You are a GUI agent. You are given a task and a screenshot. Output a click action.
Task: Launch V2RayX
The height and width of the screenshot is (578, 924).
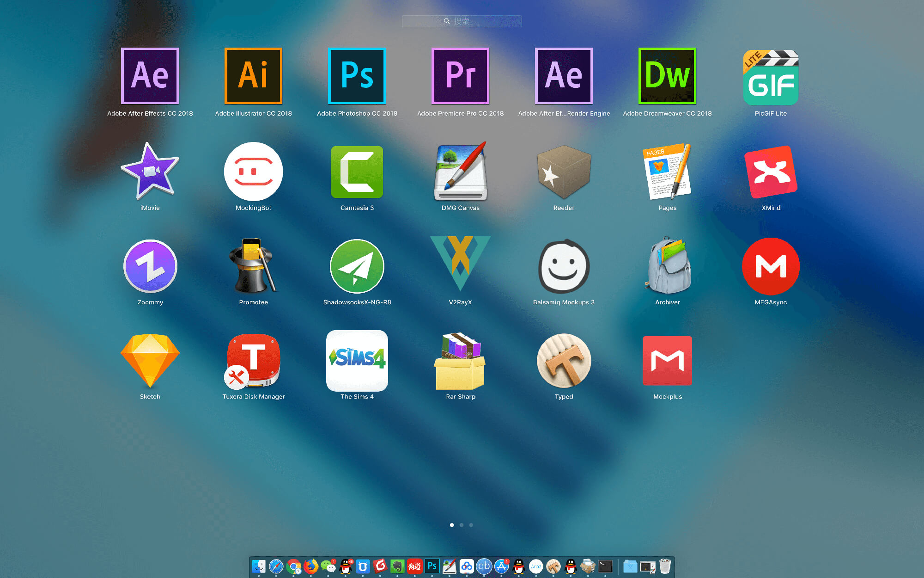(460, 264)
